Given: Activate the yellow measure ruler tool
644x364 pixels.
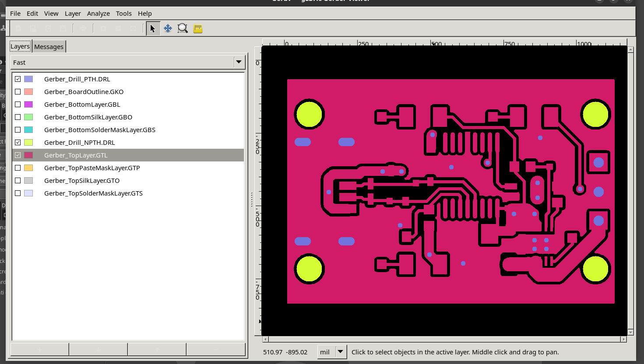Looking at the screenshot, I should click(198, 28).
